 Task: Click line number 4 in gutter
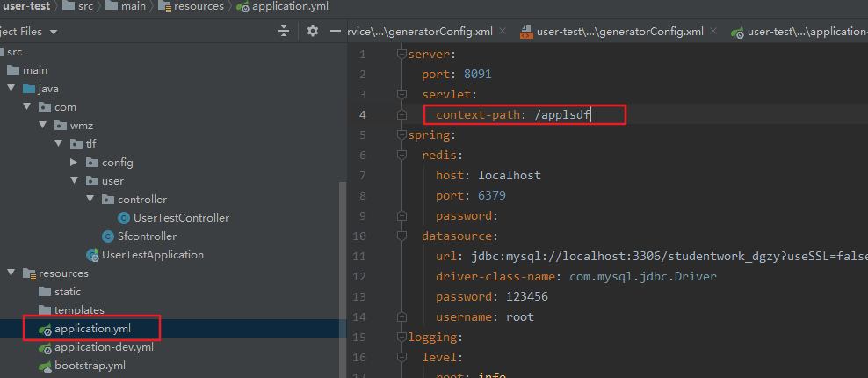coord(363,115)
